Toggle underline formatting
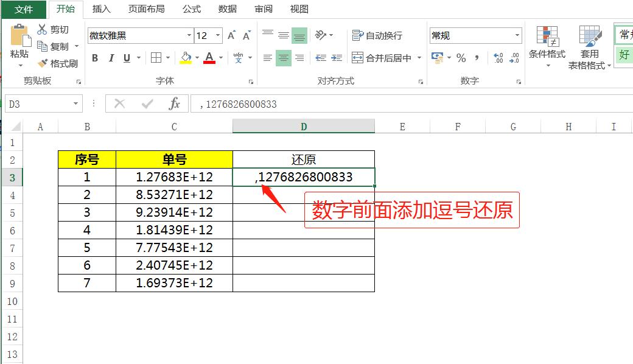633x364 pixels. click(x=127, y=58)
